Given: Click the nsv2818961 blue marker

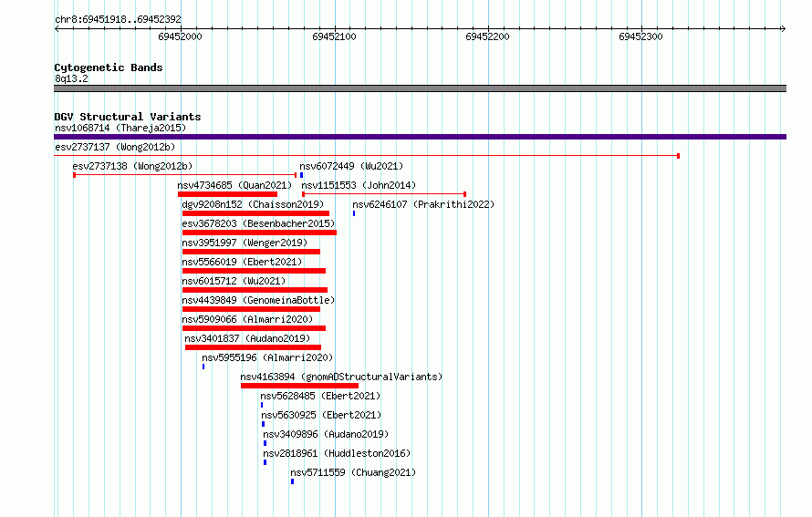Looking at the screenshot, I should click(x=265, y=462).
